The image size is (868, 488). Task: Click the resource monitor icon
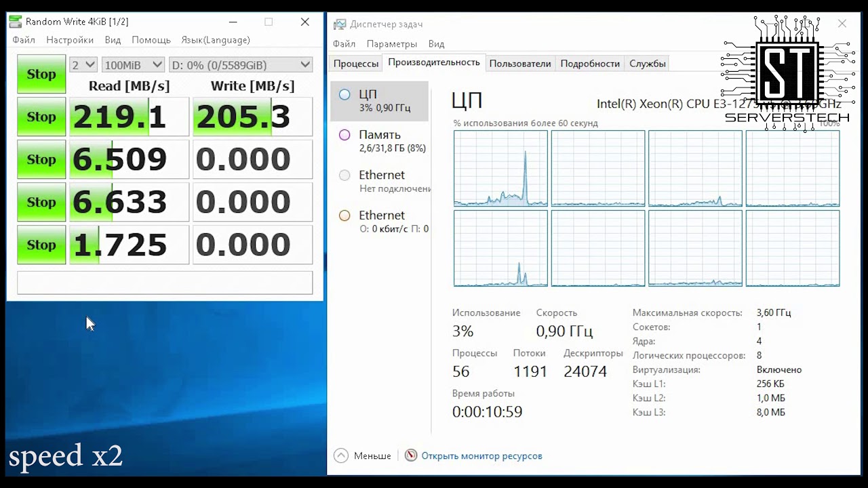coord(411,455)
